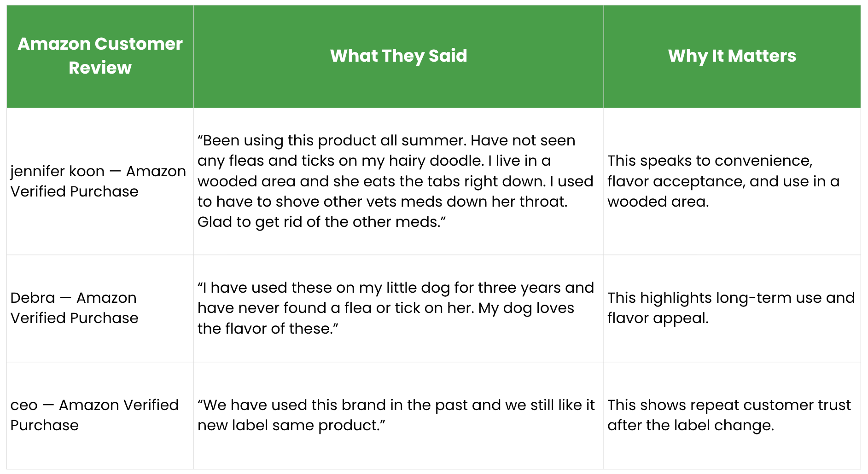The width and height of the screenshot is (868, 474).
Task: Click the Debra Amazon Verified Purchase cell
Action: pyautogui.click(x=100, y=308)
